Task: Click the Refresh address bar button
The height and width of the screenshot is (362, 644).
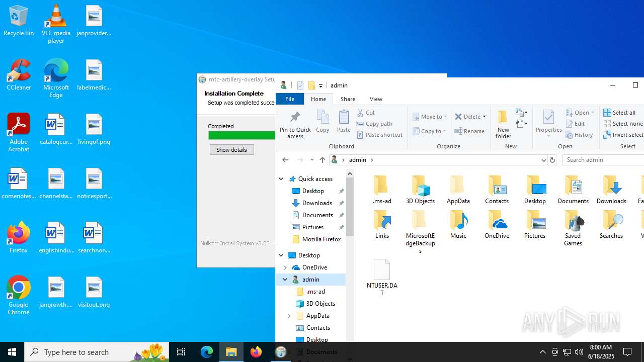Action: tap(552, 160)
